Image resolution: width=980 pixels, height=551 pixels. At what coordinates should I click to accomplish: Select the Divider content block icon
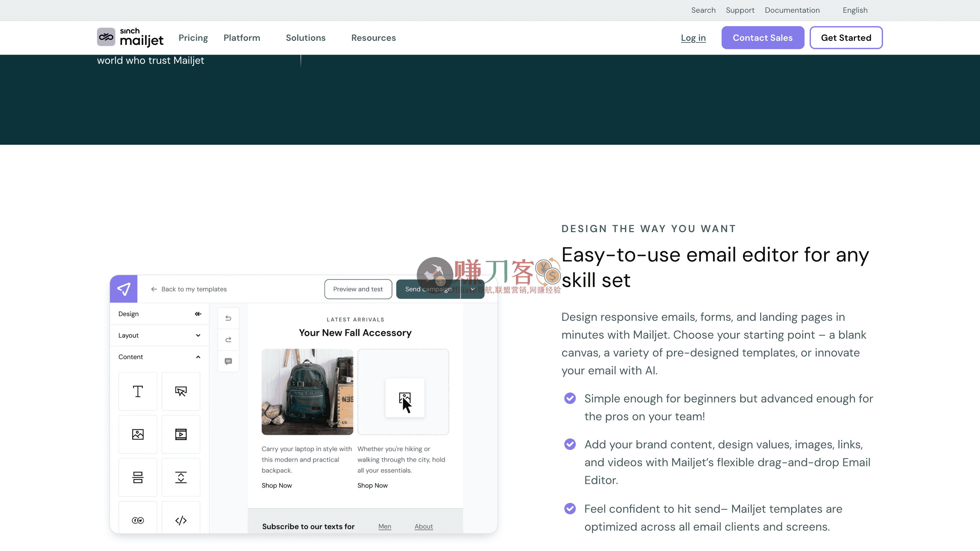coord(138,477)
